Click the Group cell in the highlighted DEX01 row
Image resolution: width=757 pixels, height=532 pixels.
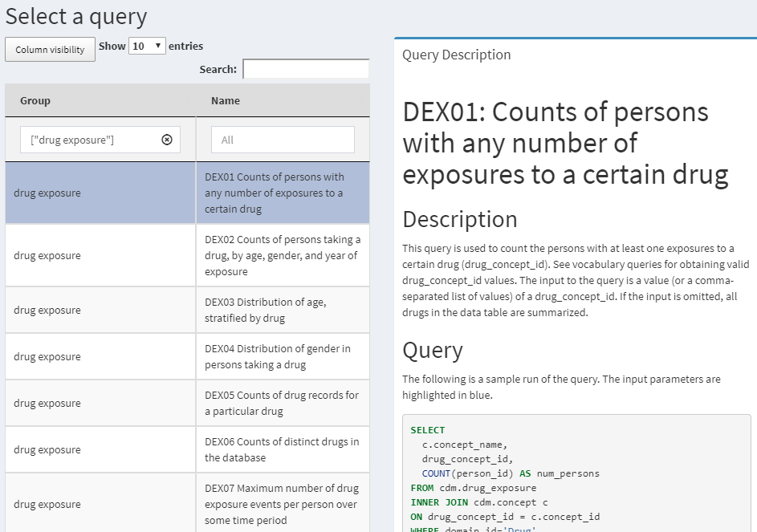100,193
